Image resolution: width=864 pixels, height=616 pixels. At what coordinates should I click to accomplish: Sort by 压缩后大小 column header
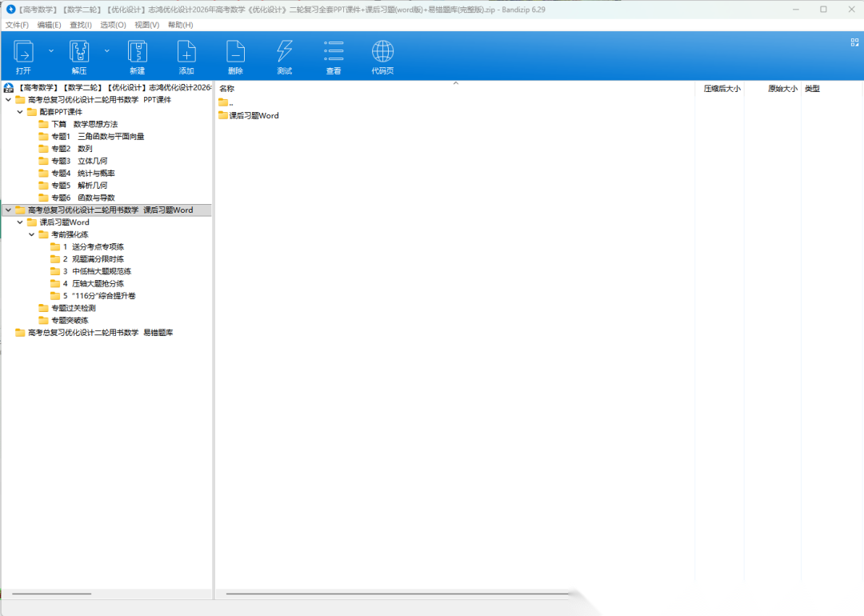click(722, 89)
